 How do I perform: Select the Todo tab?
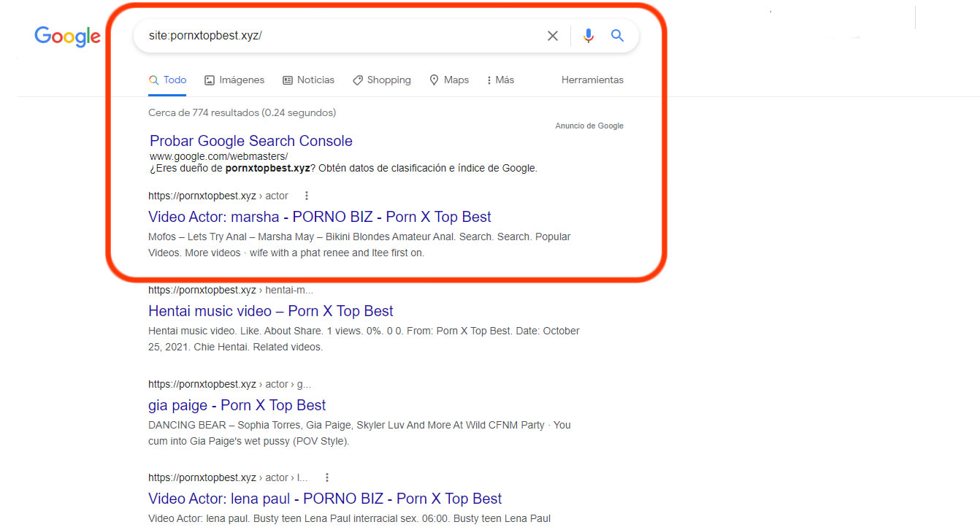tap(167, 80)
